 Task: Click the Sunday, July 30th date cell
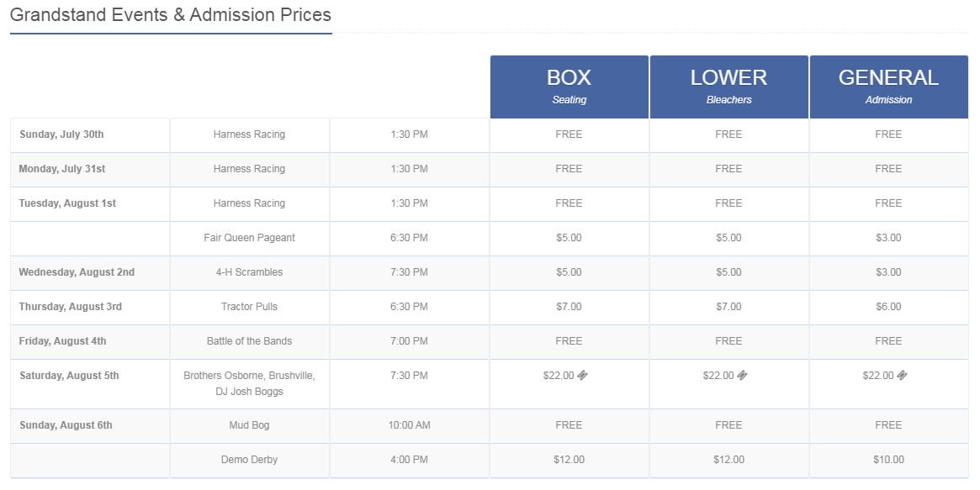[x=90, y=134]
